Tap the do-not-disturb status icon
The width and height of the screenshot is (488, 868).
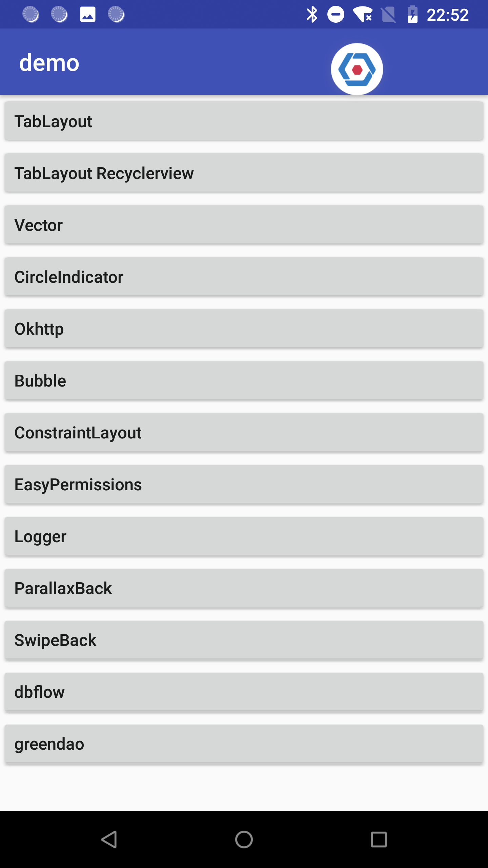(x=335, y=14)
